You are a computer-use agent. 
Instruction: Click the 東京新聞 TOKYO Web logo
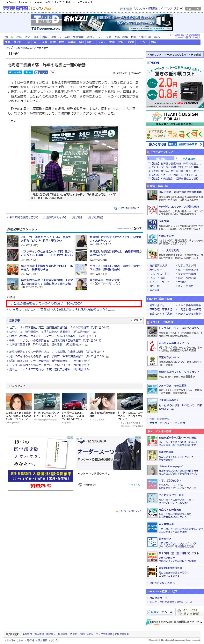coord(27,8)
